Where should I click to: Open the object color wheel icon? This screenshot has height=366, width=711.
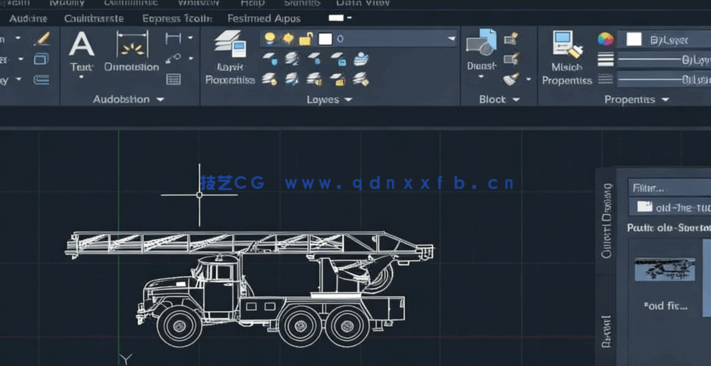pos(605,39)
